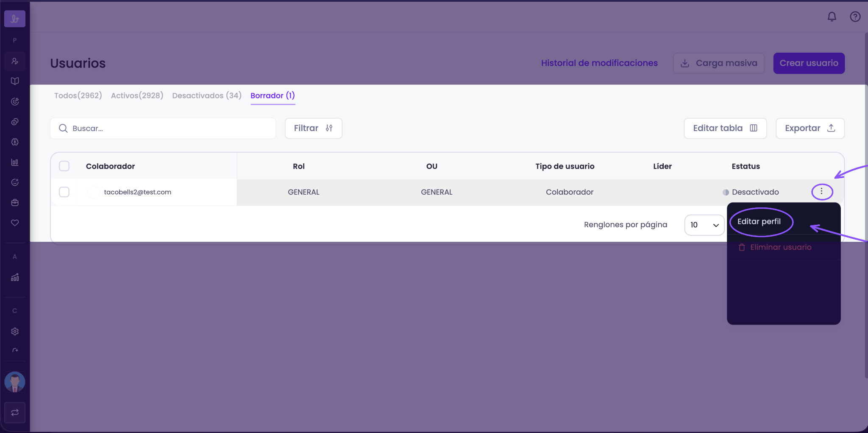Open the users icon in the sidebar
The width and height of the screenshot is (868, 433).
point(15,61)
